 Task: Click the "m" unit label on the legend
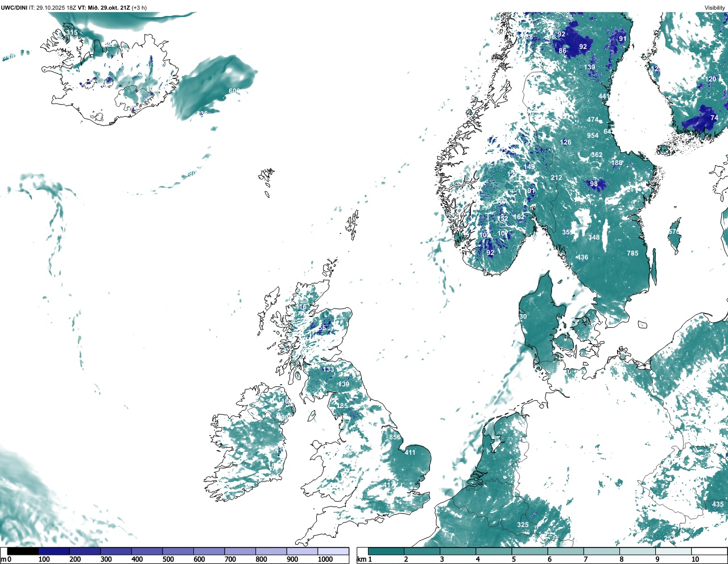(x=3, y=559)
